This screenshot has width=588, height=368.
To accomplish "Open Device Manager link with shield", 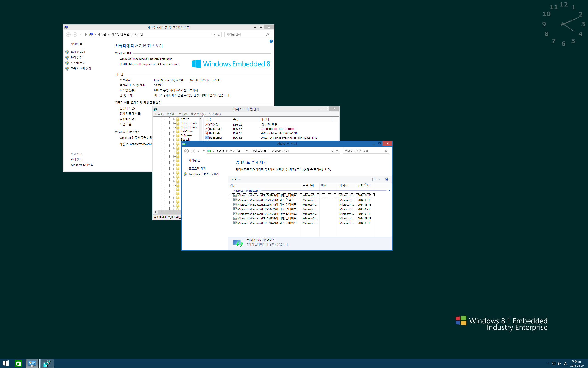I will [77, 52].
